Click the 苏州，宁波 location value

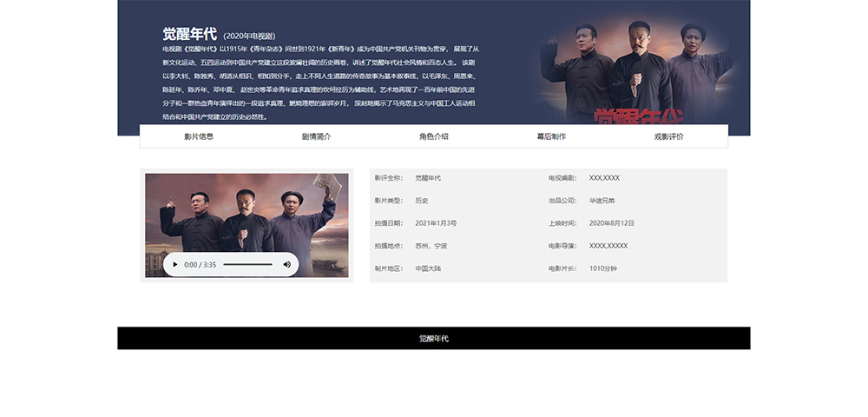[431, 246]
